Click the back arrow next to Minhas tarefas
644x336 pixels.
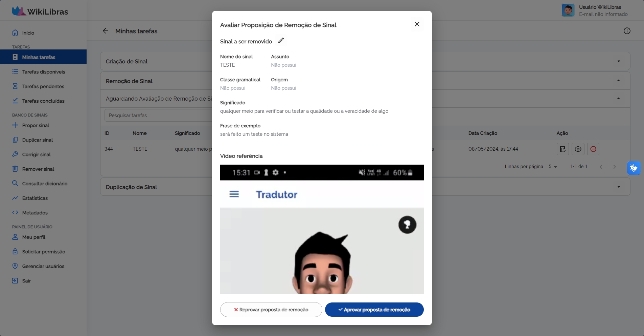point(106,31)
